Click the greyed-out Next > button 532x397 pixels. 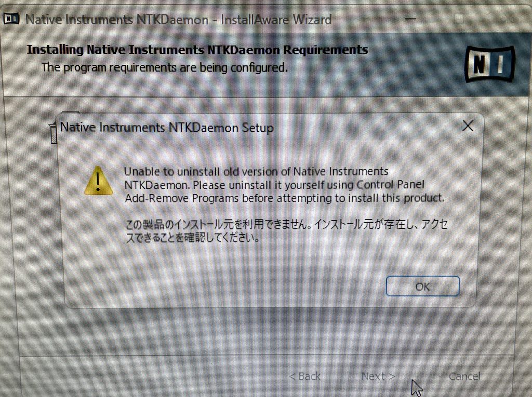pos(378,376)
